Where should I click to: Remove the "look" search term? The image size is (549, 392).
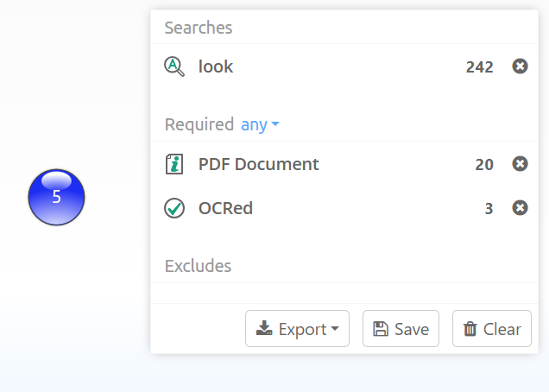coord(520,66)
